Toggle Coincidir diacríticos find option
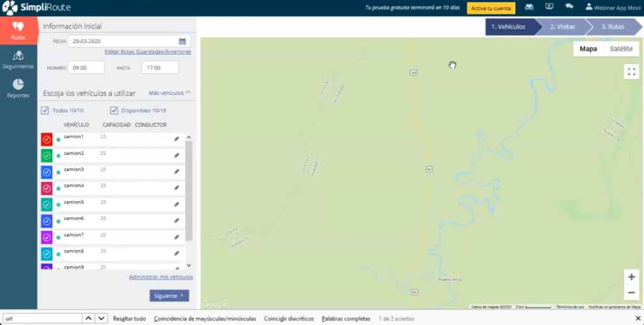Image resolution: width=644 pixels, height=325 pixels. tap(289, 319)
